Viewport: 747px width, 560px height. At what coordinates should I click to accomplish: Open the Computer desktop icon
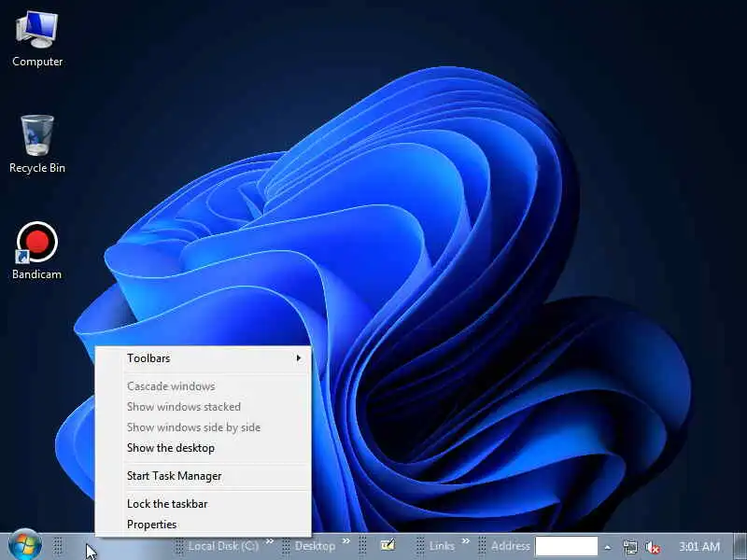(37, 40)
